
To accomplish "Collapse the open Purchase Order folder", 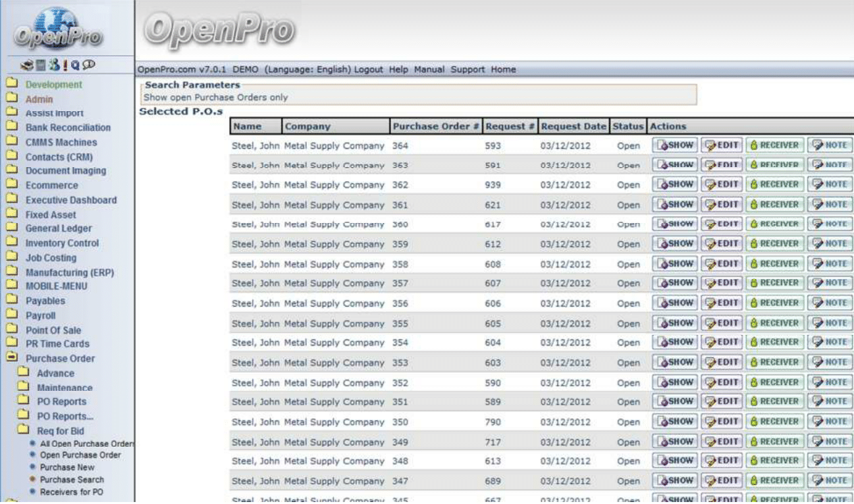I will pos(11,358).
